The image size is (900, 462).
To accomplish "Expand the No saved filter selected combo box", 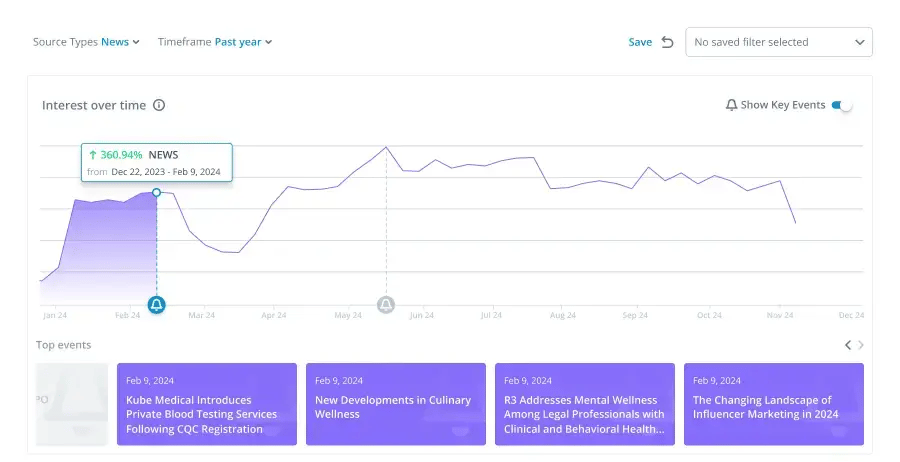I will pos(778,42).
